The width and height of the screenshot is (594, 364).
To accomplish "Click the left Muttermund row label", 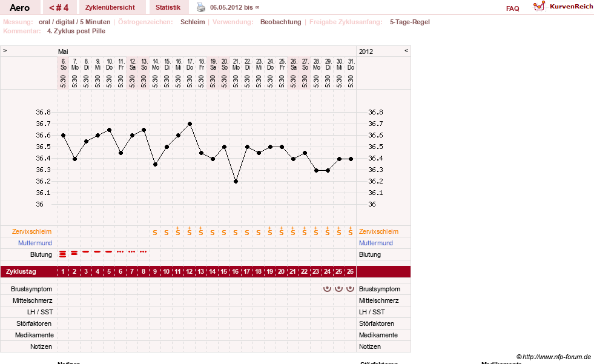I will pos(35,243).
